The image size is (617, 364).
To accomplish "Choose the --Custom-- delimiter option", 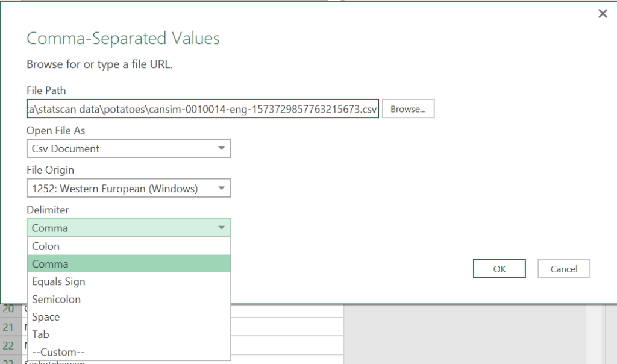I will coord(128,352).
